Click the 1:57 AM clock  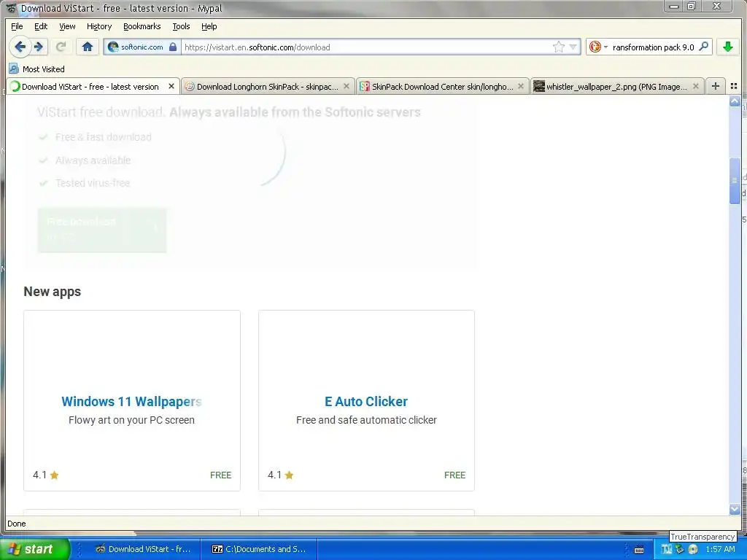point(720,550)
